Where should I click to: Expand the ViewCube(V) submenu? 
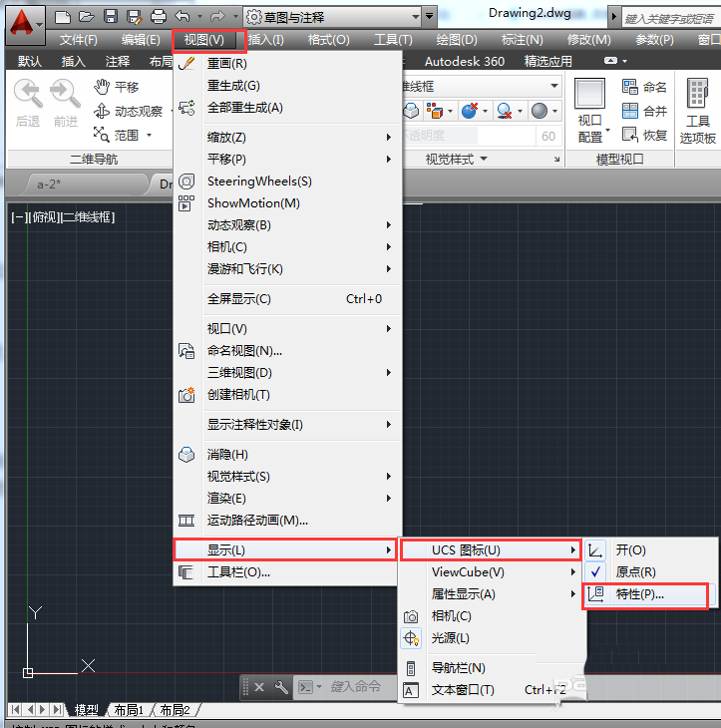[492, 572]
